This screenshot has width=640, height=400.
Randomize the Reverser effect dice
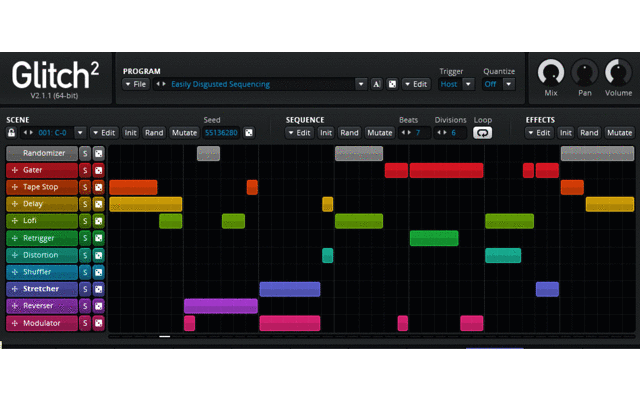tap(98, 306)
